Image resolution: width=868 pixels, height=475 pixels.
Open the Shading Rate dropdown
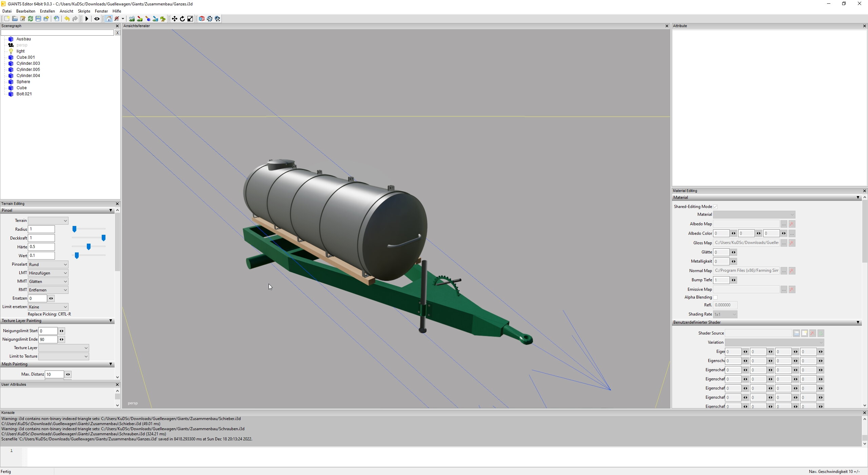[x=725, y=314]
